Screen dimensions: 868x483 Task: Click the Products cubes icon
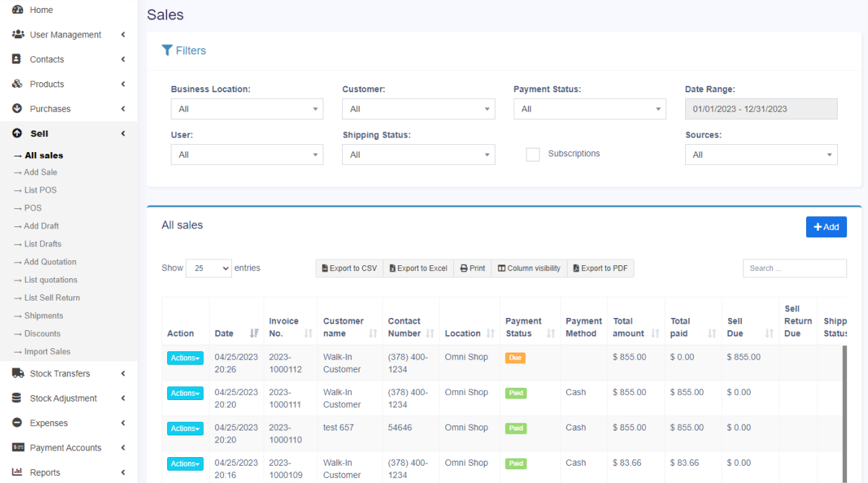coord(17,84)
